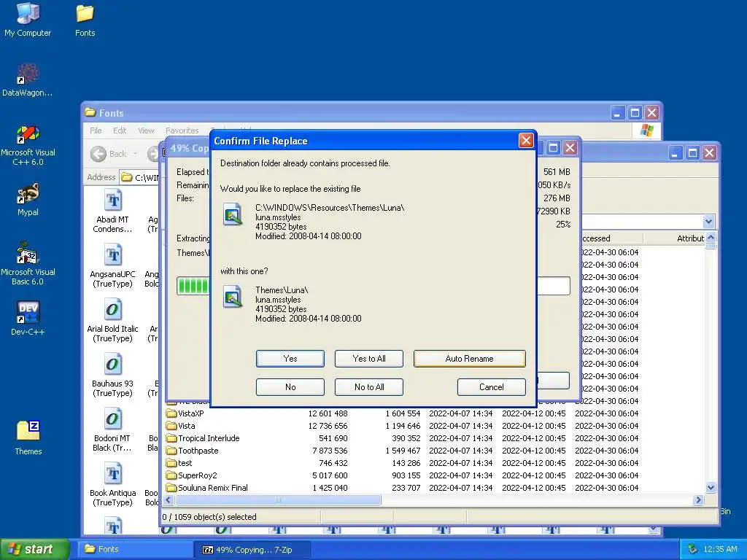The height and width of the screenshot is (560, 747).
Task: Click the 7-Zip list scroll up arrow
Action: 711,238
